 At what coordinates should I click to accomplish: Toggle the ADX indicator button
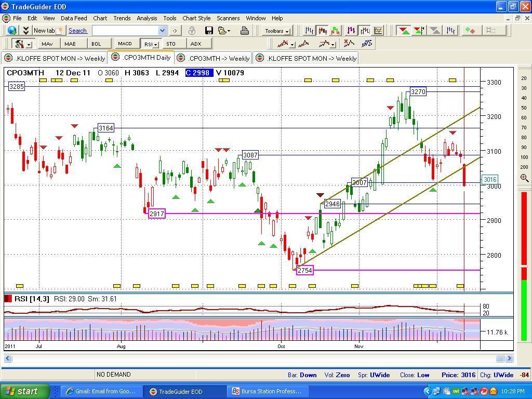(196, 44)
